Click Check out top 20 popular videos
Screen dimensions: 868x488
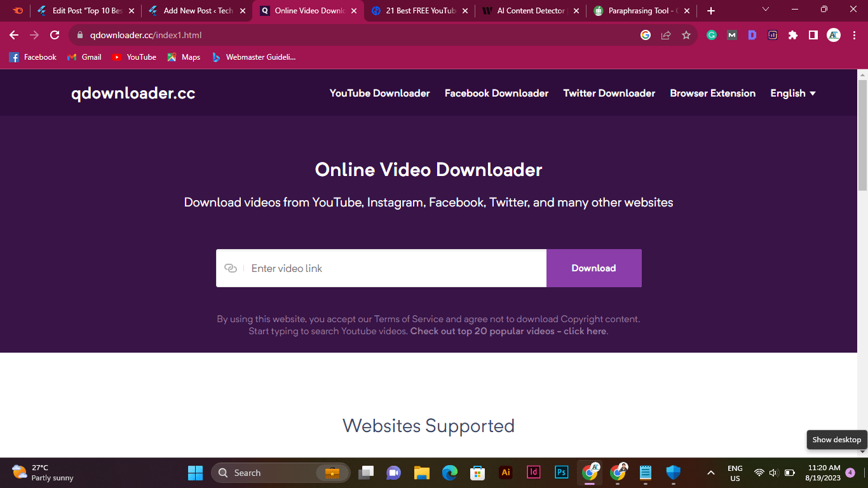(x=508, y=332)
